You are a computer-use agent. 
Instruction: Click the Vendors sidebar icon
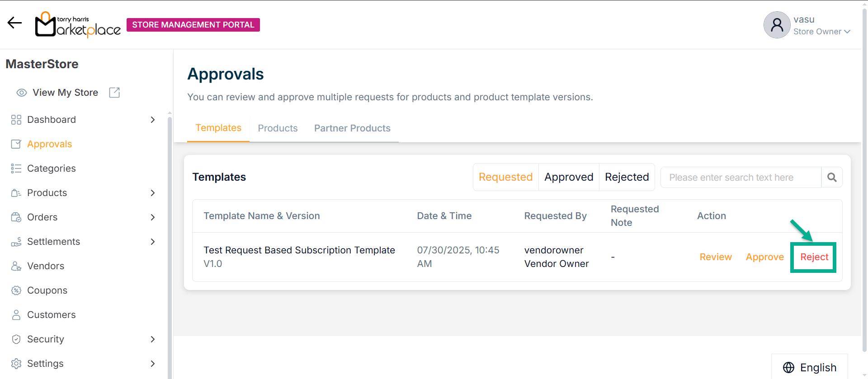[x=16, y=266]
